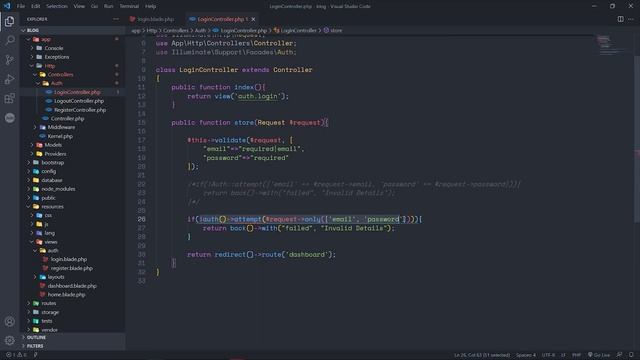Viewport: 640px width, 360px height.
Task: Open home.blade.php in explorer
Action: [66, 295]
